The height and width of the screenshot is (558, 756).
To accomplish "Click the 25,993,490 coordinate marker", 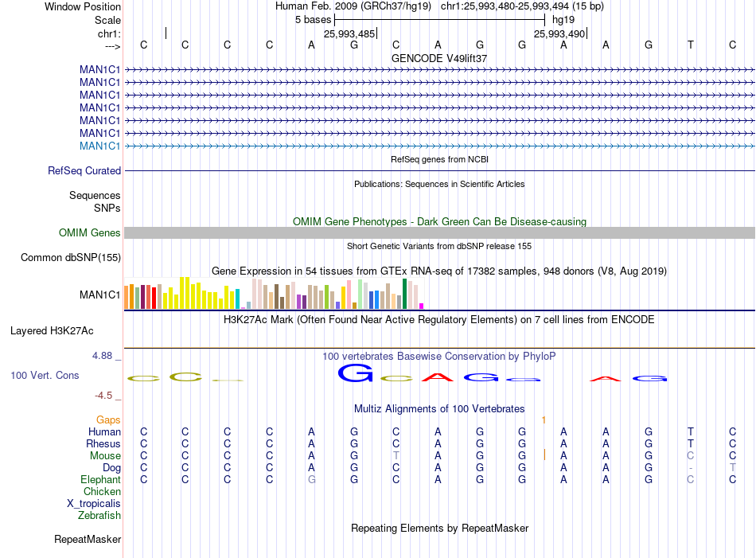I will tap(559, 33).
